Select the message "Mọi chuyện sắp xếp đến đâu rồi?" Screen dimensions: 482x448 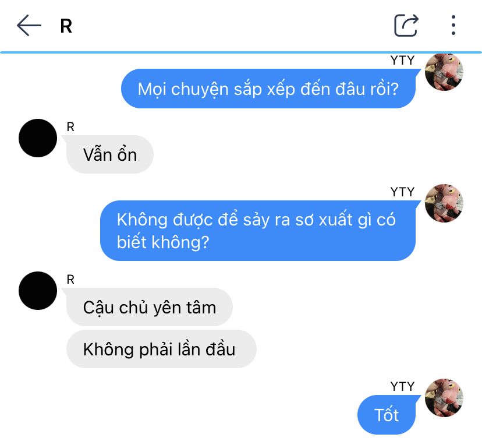click(x=268, y=89)
